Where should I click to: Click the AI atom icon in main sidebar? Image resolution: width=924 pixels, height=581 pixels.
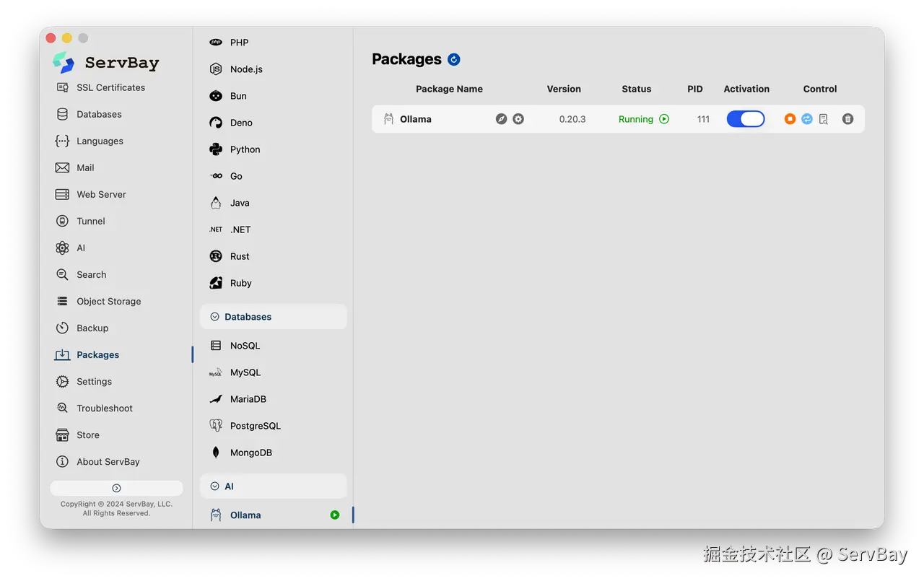tap(63, 248)
